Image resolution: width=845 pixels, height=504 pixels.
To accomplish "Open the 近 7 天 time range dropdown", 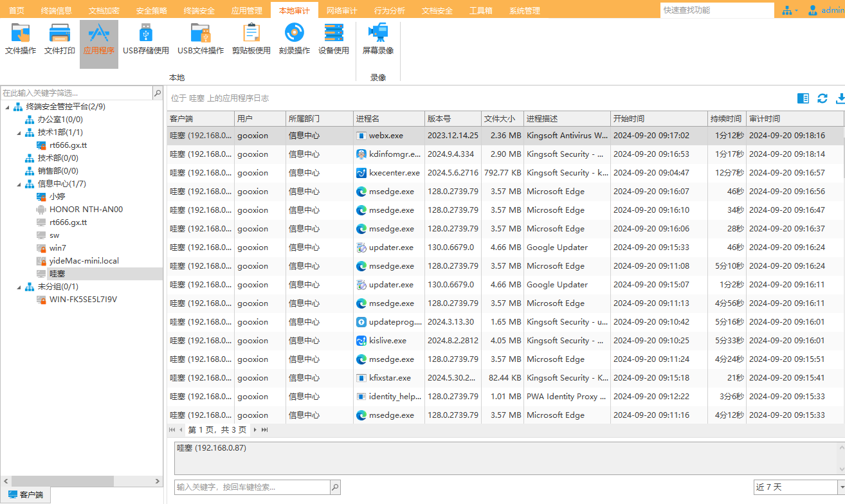I will click(x=840, y=487).
